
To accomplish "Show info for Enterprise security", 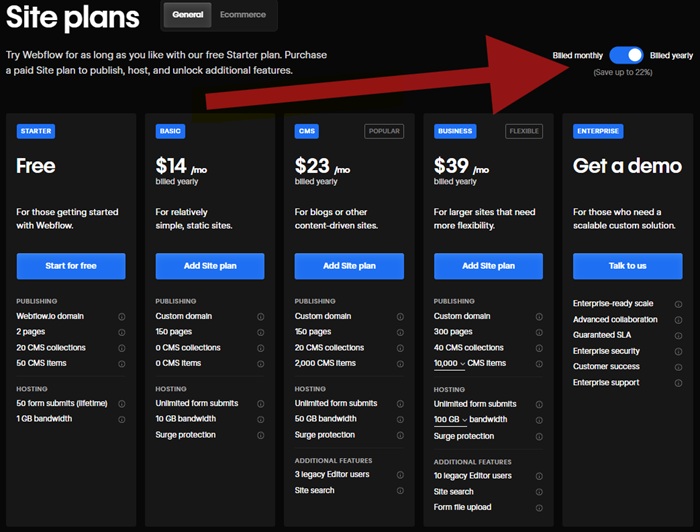I will click(x=679, y=352).
